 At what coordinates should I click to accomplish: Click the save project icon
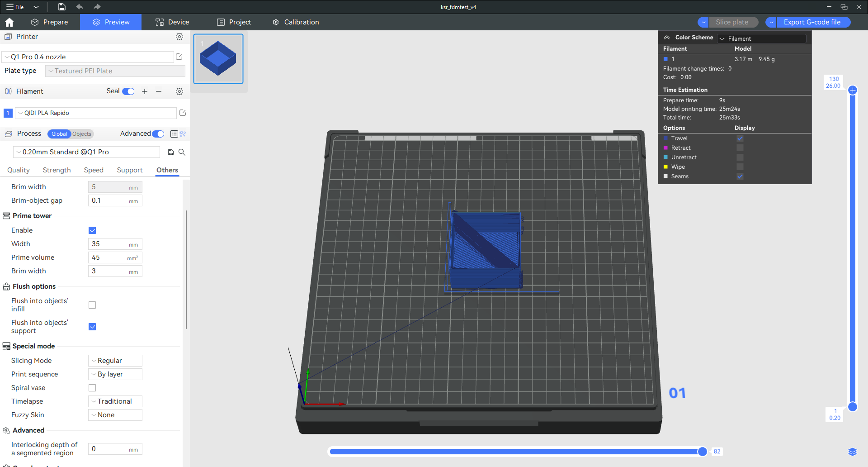[x=62, y=7]
